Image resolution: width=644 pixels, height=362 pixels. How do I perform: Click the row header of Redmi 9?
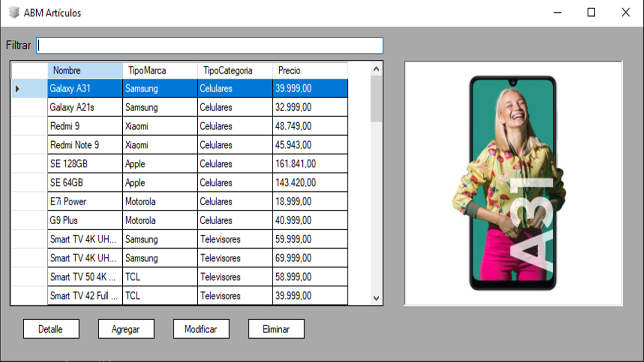pyautogui.click(x=30, y=126)
